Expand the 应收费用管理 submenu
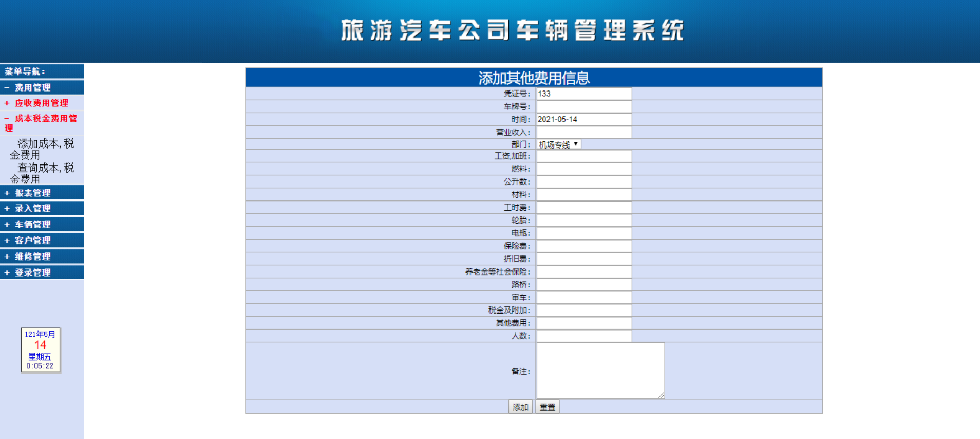Image resolution: width=980 pixels, height=439 pixels. (x=42, y=103)
